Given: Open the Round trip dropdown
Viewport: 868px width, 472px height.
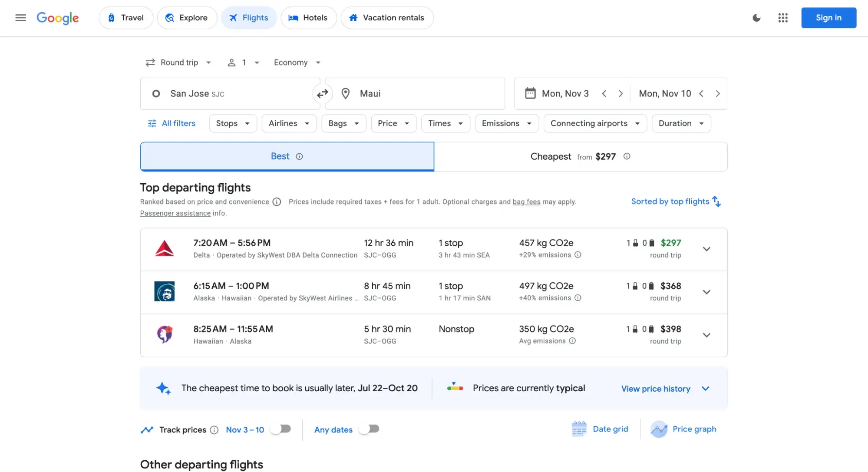Looking at the screenshot, I should [x=178, y=63].
